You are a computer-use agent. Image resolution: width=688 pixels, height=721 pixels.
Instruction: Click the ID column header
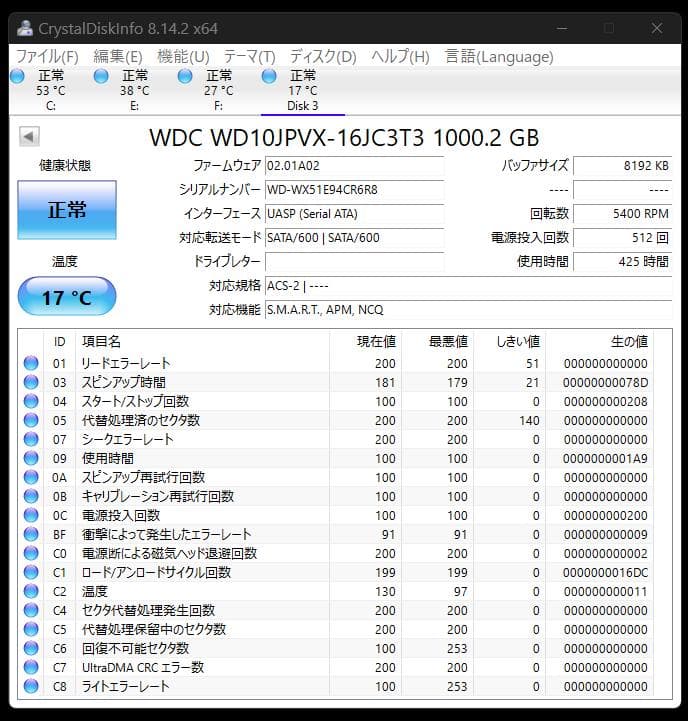(x=60, y=341)
